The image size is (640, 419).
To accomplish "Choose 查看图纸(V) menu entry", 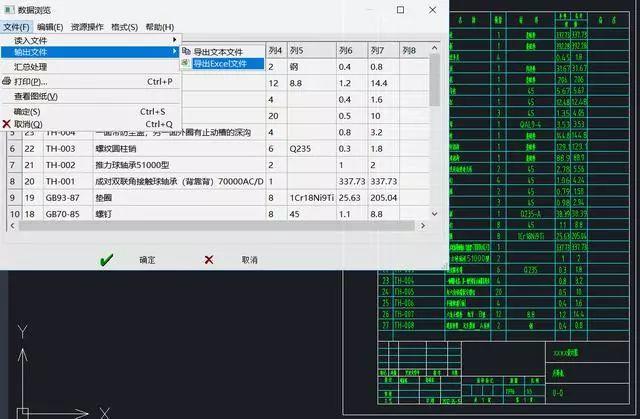I will pos(91,96).
